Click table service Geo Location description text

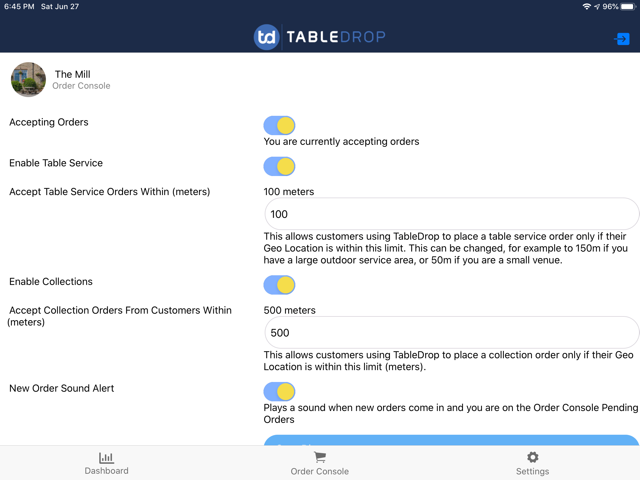tap(446, 248)
